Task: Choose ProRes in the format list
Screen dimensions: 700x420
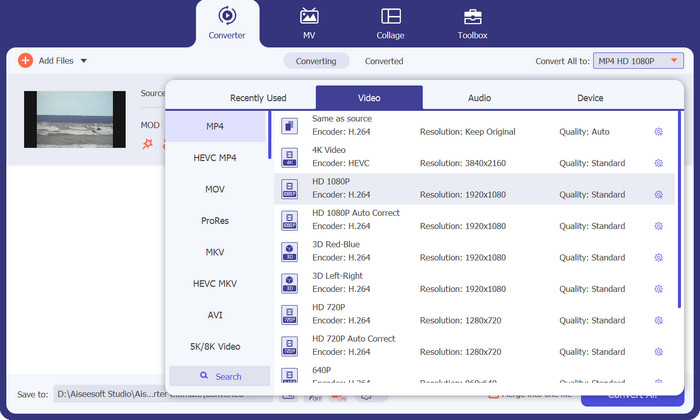Action: pos(215,220)
